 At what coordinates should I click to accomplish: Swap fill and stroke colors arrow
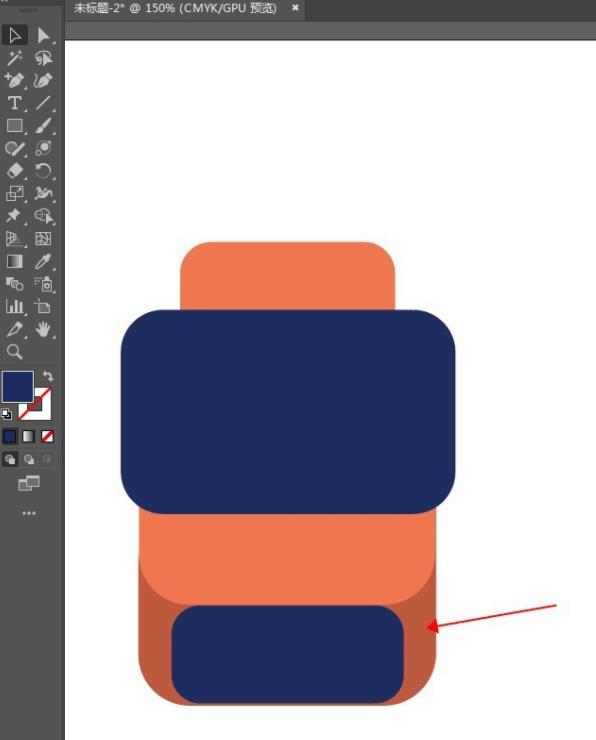tap(48, 376)
